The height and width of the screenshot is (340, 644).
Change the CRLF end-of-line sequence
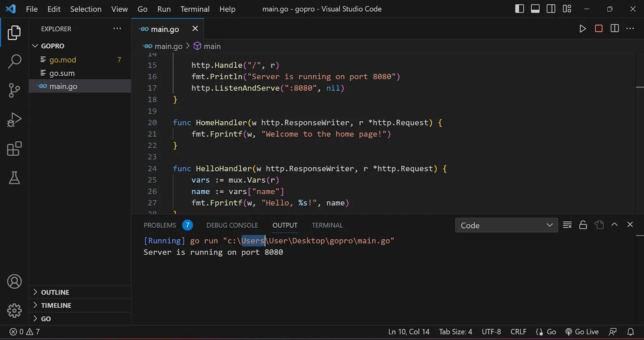[x=518, y=332]
